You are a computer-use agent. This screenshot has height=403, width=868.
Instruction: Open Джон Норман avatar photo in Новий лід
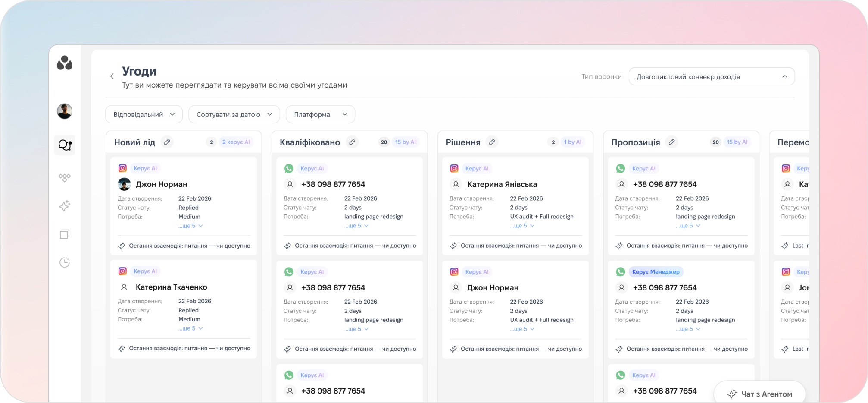click(x=124, y=184)
